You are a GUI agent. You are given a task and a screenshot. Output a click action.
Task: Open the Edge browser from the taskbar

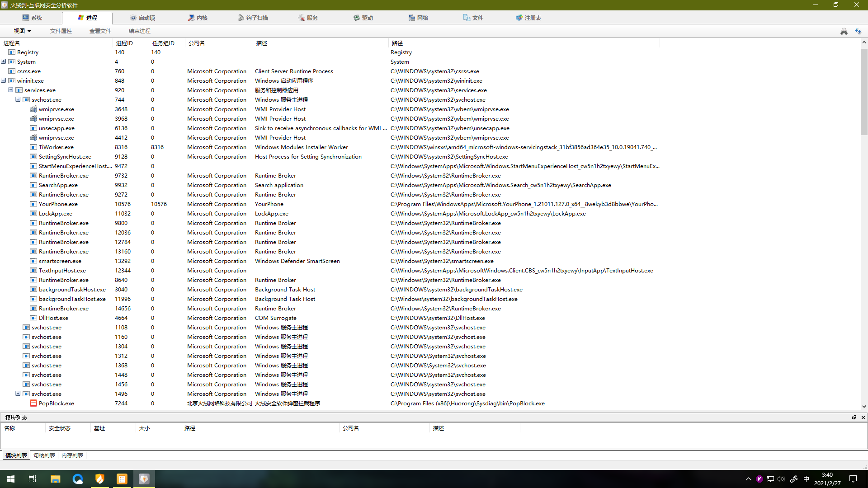78,479
